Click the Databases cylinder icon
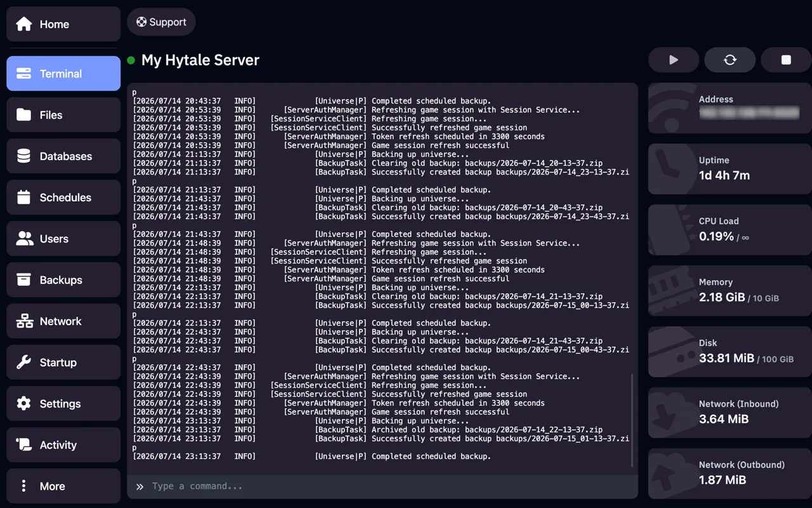 (x=24, y=156)
